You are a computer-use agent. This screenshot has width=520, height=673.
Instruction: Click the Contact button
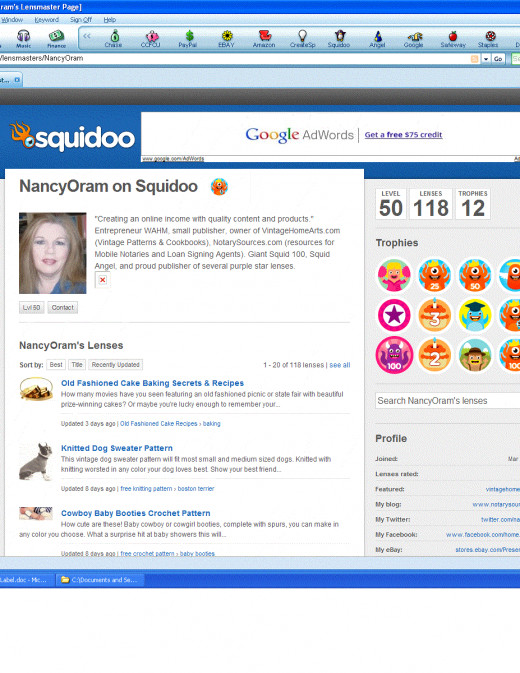pyautogui.click(x=63, y=308)
